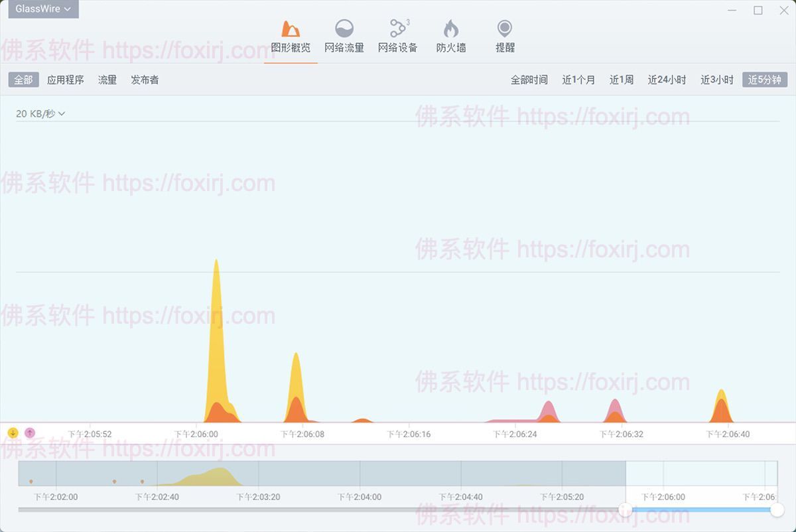Toggle the 全部 filter to show all traffic

[x=23, y=80]
